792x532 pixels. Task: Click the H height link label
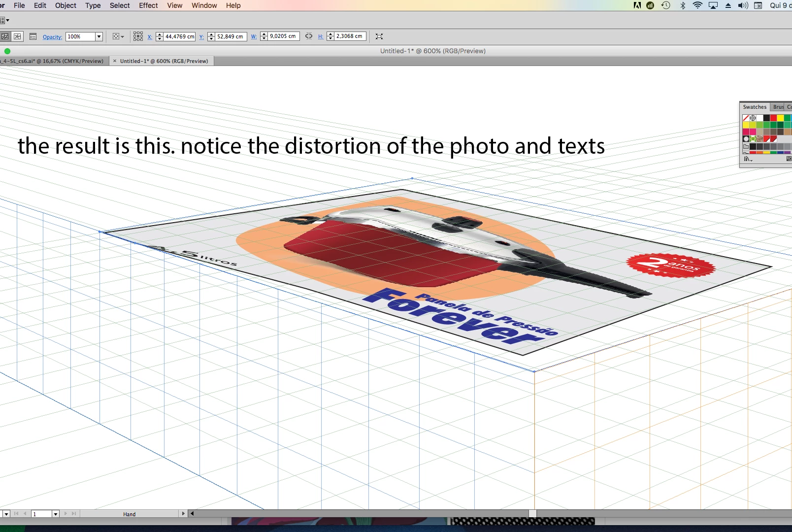click(x=321, y=37)
